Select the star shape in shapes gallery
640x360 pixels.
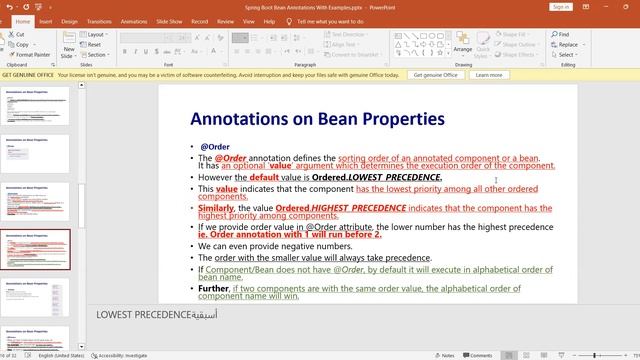coord(440,53)
